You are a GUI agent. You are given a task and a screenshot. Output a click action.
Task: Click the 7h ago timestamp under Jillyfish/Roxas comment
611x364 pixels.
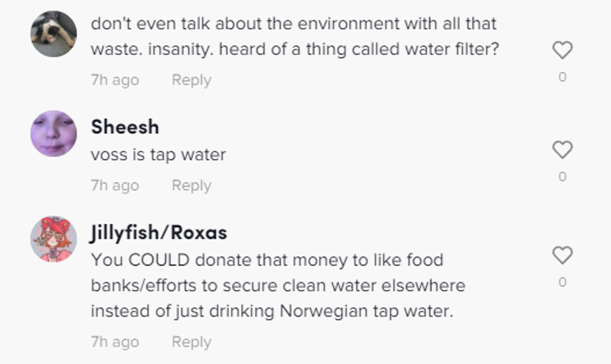pyautogui.click(x=115, y=342)
